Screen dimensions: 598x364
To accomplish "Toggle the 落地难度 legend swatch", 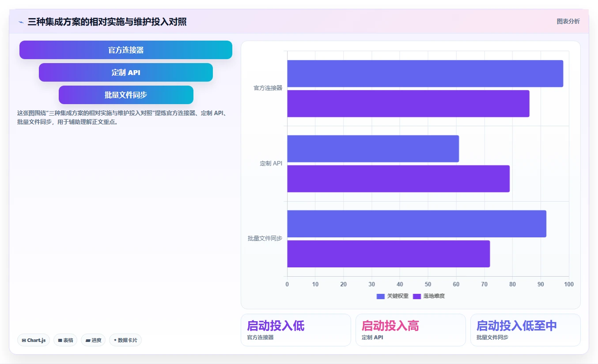I will (417, 296).
